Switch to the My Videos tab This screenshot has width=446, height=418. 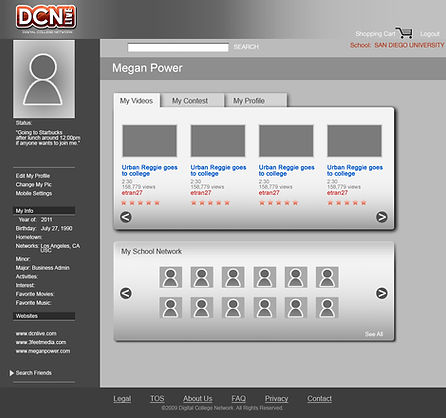click(136, 101)
